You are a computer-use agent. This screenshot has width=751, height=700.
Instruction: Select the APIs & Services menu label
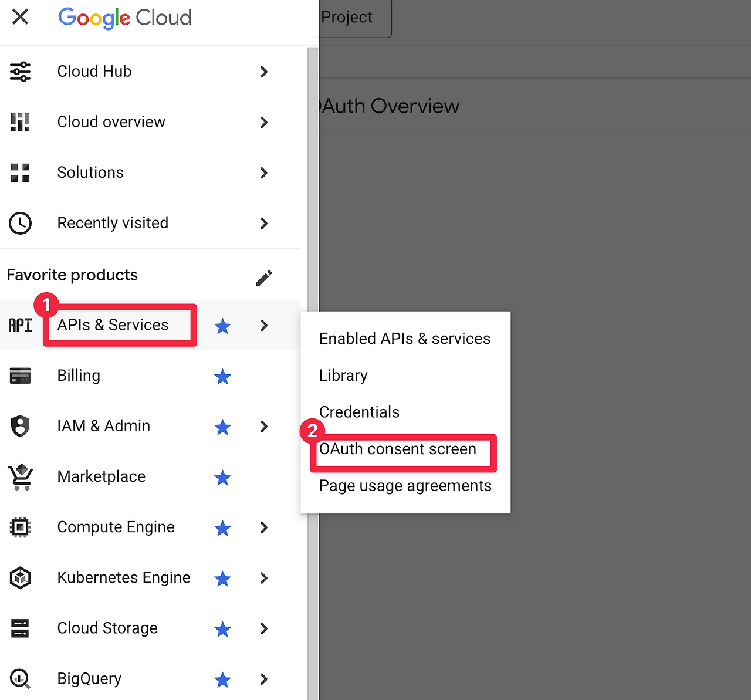coord(113,325)
